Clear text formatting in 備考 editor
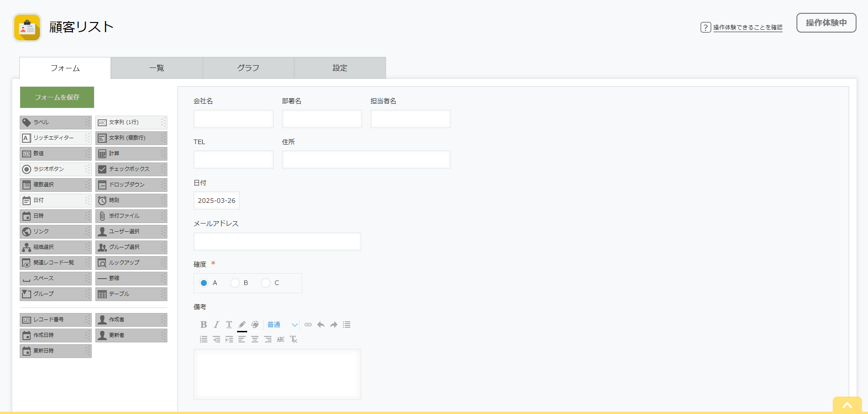This screenshot has height=414, width=868. tap(293, 339)
